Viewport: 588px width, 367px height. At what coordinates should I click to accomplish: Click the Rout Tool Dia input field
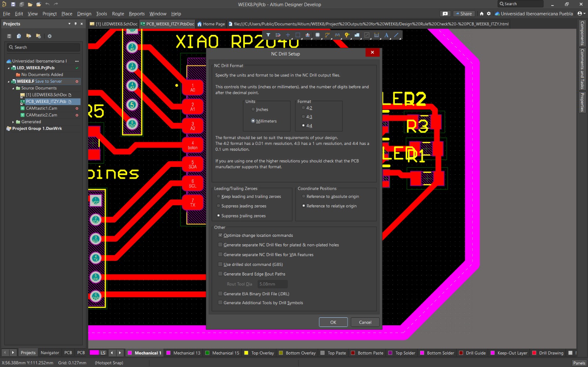tap(272, 284)
